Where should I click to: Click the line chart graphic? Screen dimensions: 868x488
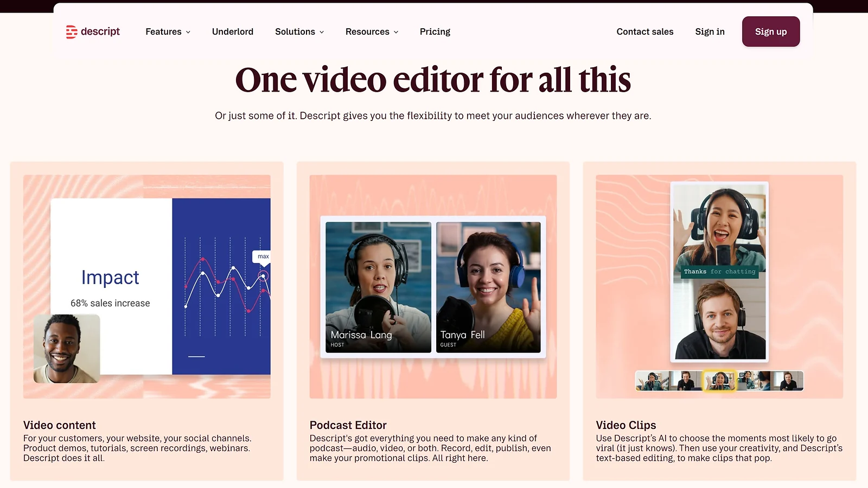tap(227, 286)
